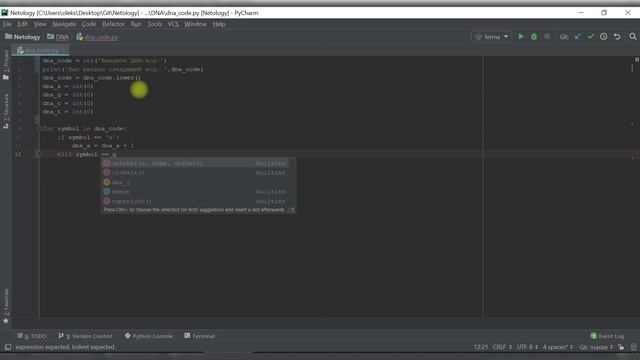Run the program with green play button

coord(521,37)
